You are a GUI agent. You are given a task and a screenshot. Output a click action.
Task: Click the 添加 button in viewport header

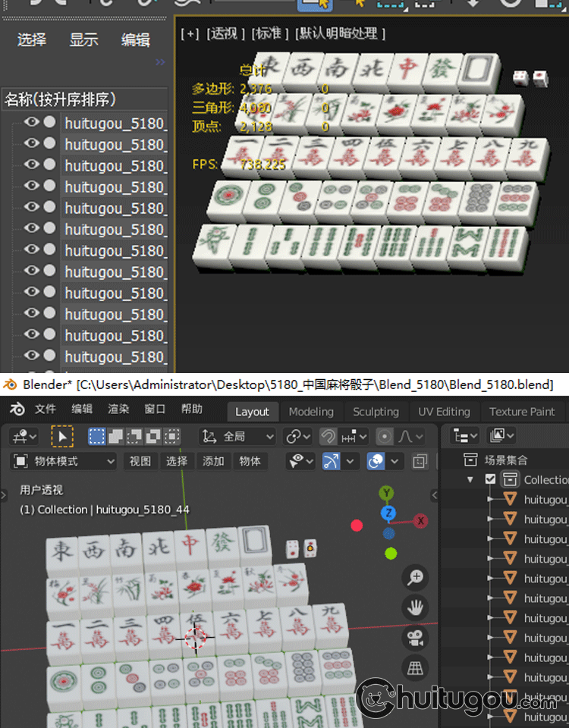tap(213, 461)
